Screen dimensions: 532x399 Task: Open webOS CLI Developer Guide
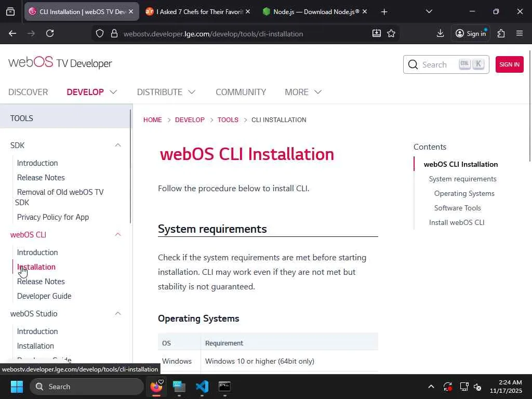tap(44, 296)
